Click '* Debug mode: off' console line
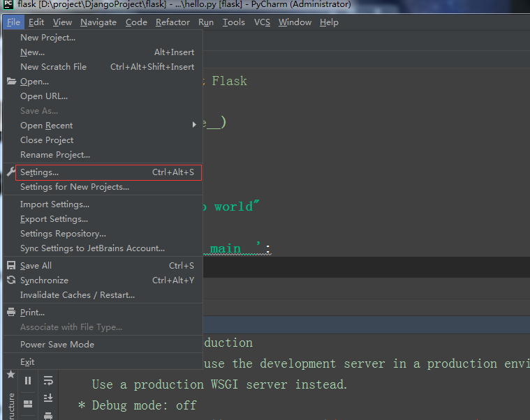The width and height of the screenshot is (530, 420). click(137, 405)
